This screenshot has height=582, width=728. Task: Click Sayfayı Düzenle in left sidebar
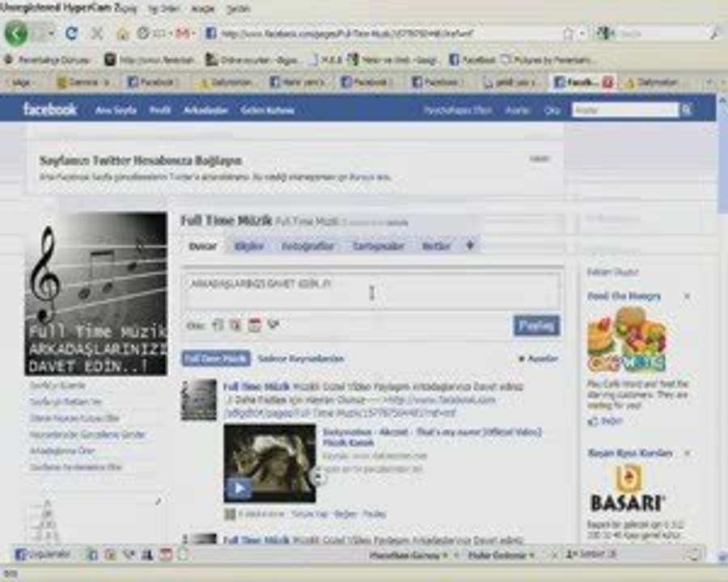pyautogui.click(x=58, y=386)
